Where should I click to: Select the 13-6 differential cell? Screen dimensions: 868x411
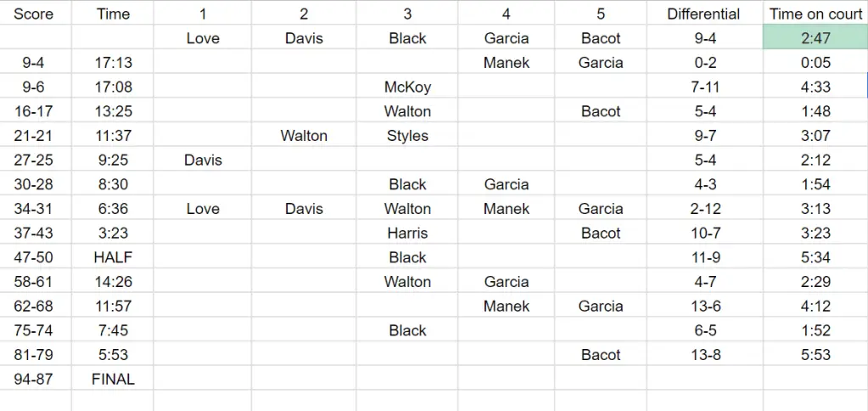point(703,307)
